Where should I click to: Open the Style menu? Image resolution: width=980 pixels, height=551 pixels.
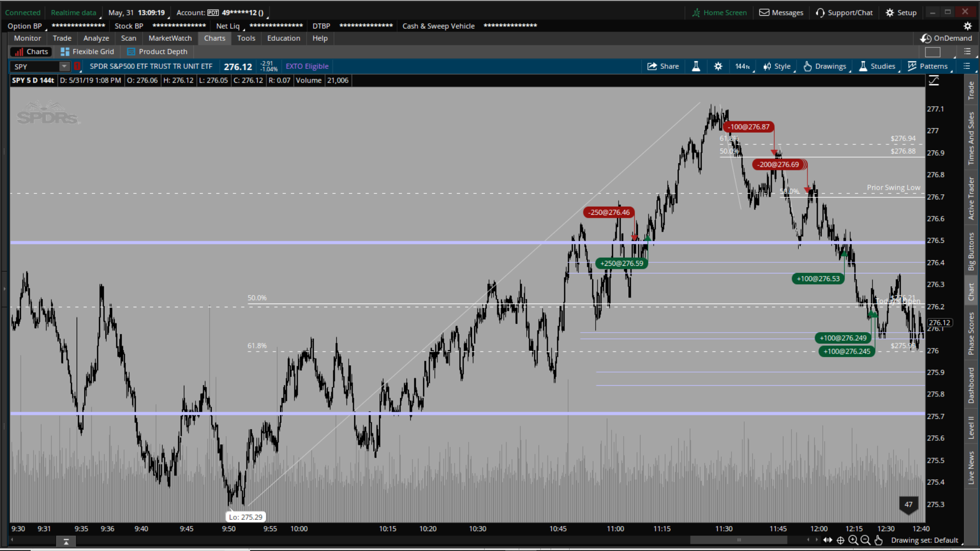777,66
